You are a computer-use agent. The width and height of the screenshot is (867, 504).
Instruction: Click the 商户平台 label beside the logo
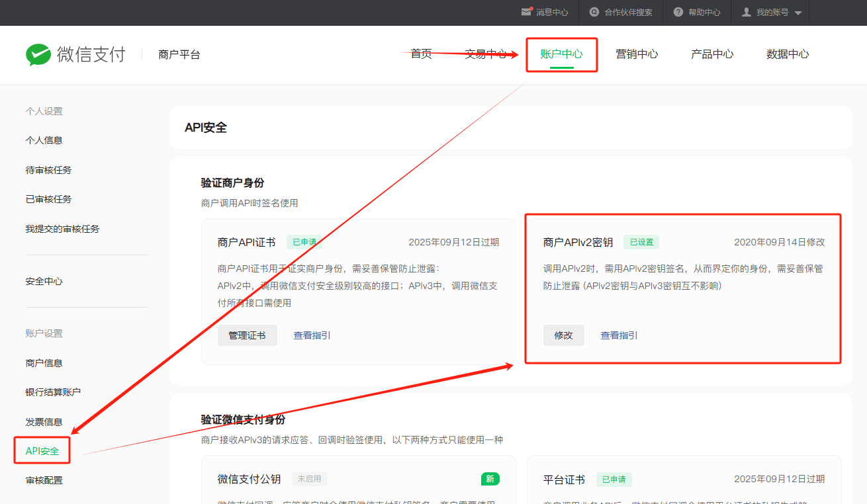pos(179,54)
